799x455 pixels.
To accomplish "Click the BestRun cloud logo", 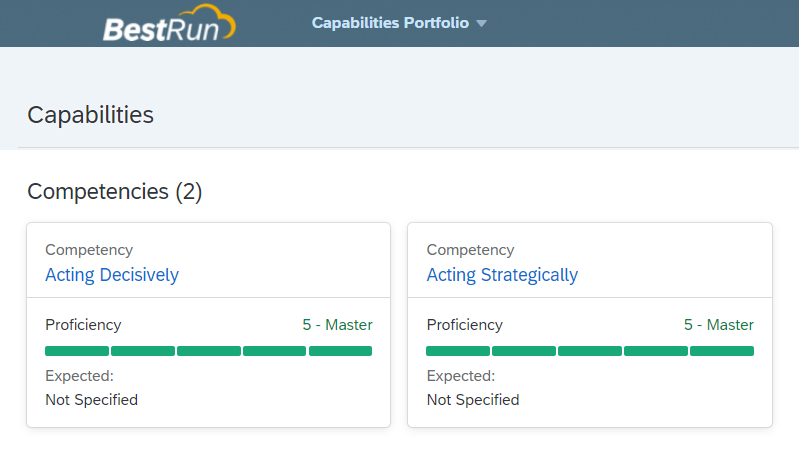I will [169, 23].
